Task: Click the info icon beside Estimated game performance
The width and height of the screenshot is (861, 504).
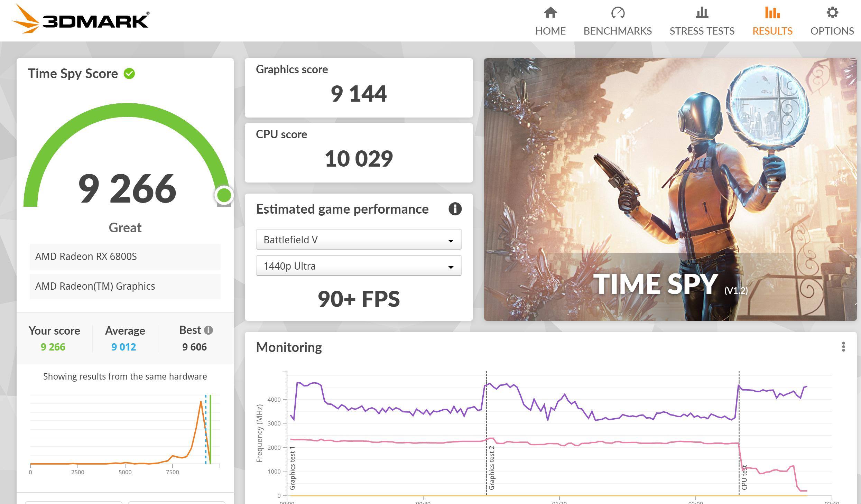Action: [455, 209]
